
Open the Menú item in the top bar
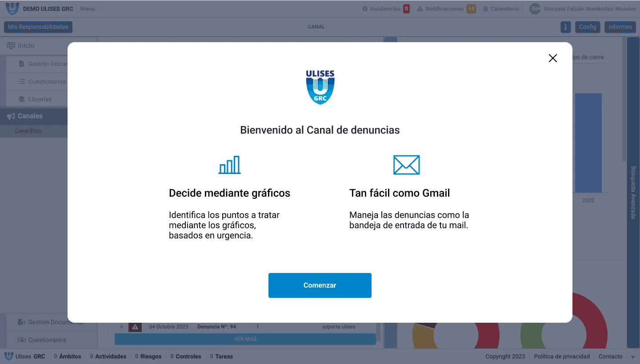coord(88,9)
